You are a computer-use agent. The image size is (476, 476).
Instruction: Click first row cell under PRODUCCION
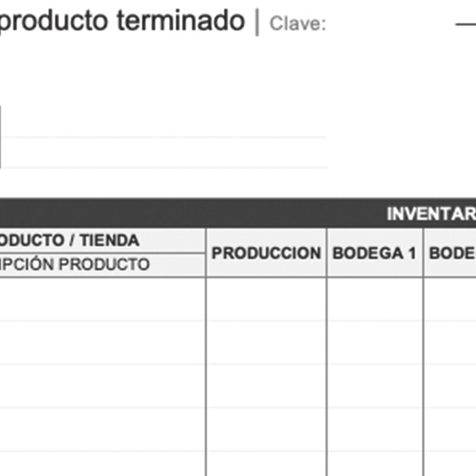click(x=266, y=299)
